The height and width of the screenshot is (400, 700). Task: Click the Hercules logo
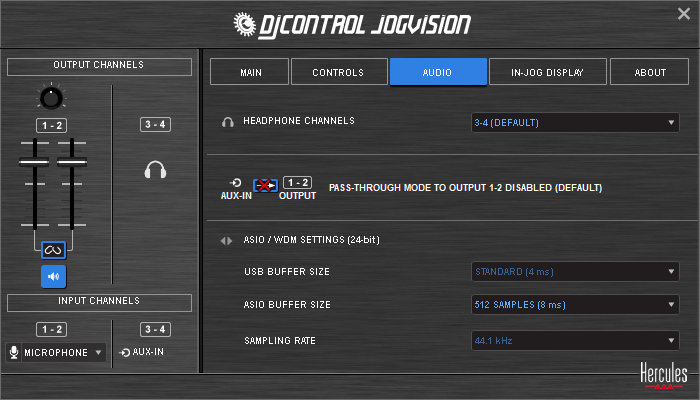click(x=664, y=374)
